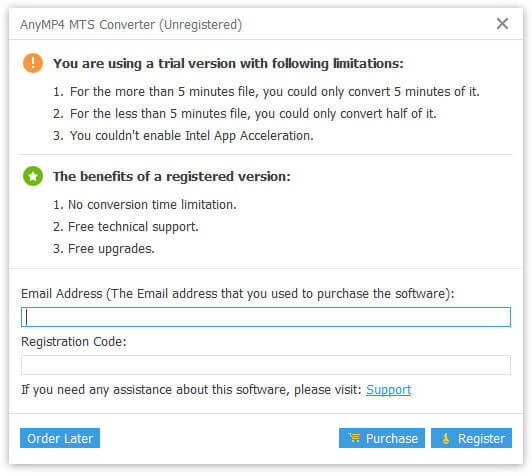Viewport: 532px width, 474px height.
Task: Submit with the Register button
Action: coord(471,438)
